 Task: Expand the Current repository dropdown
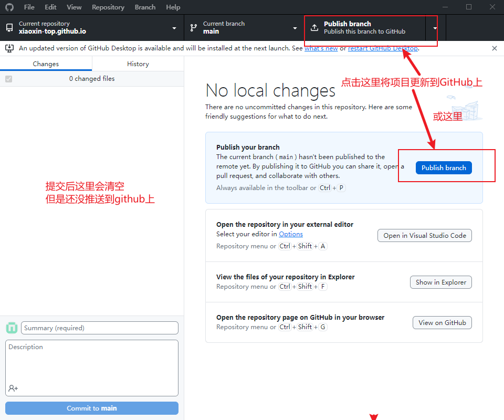coord(174,28)
